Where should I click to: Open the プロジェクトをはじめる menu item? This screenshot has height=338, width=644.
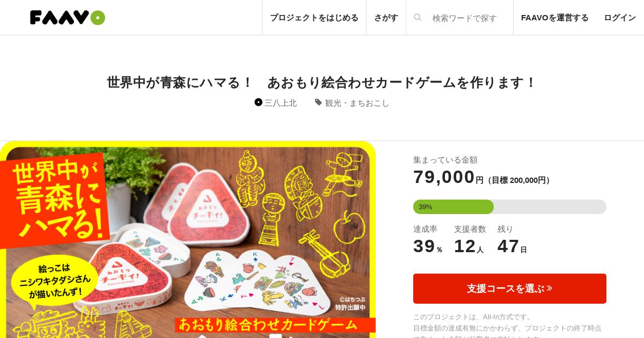point(314,18)
